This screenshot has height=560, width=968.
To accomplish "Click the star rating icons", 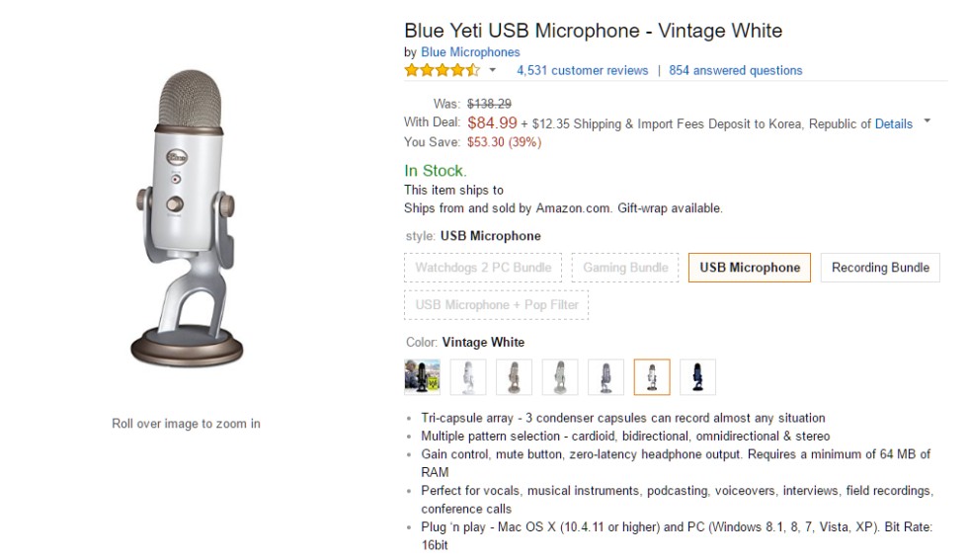I will tap(442, 70).
